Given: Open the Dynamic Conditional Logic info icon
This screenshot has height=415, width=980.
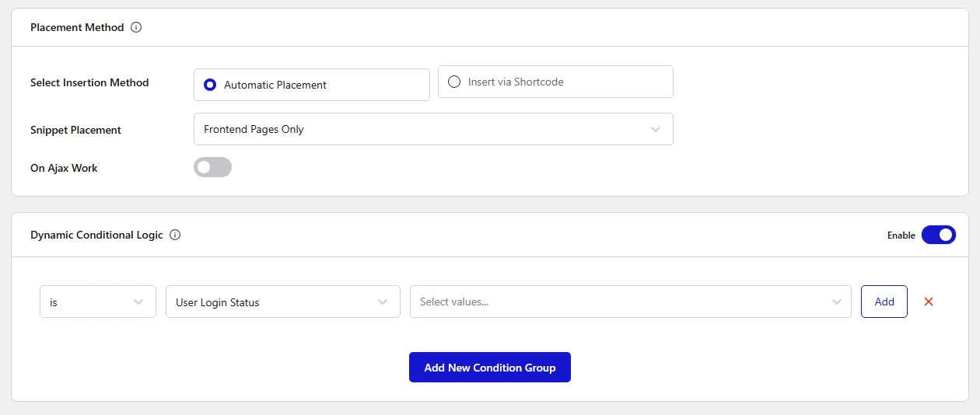Looking at the screenshot, I should tap(175, 235).
